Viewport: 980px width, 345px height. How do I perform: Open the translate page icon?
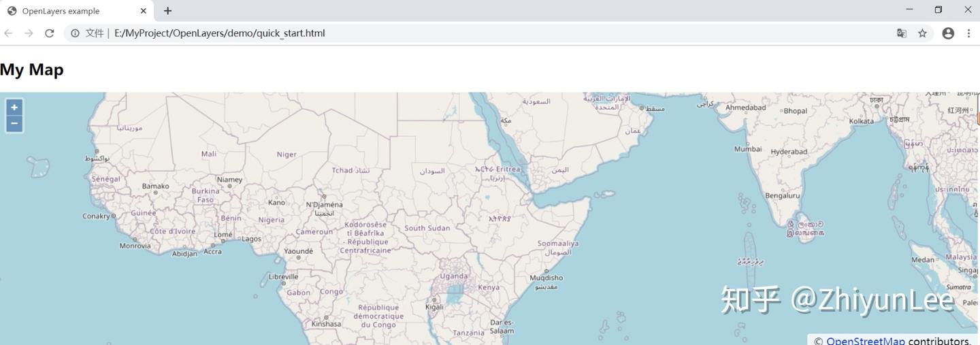coord(902,33)
